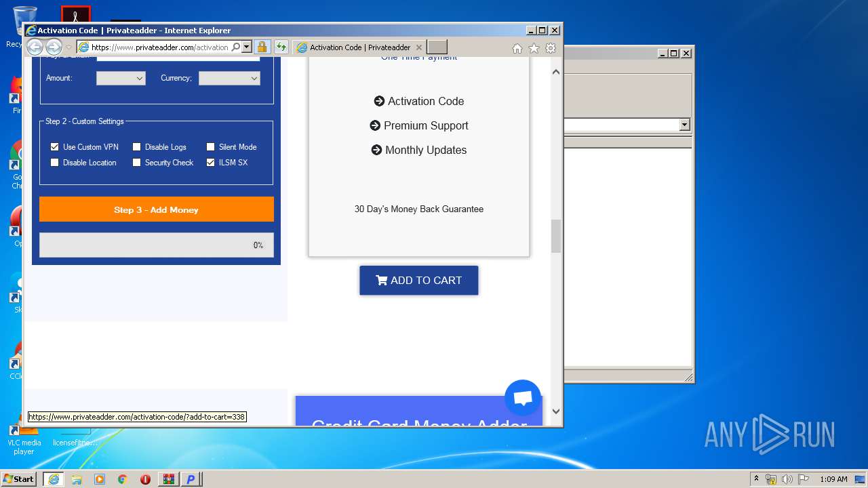This screenshot has width=868, height=488.
Task: Open Chrome from the taskbar
Action: pyautogui.click(x=122, y=479)
